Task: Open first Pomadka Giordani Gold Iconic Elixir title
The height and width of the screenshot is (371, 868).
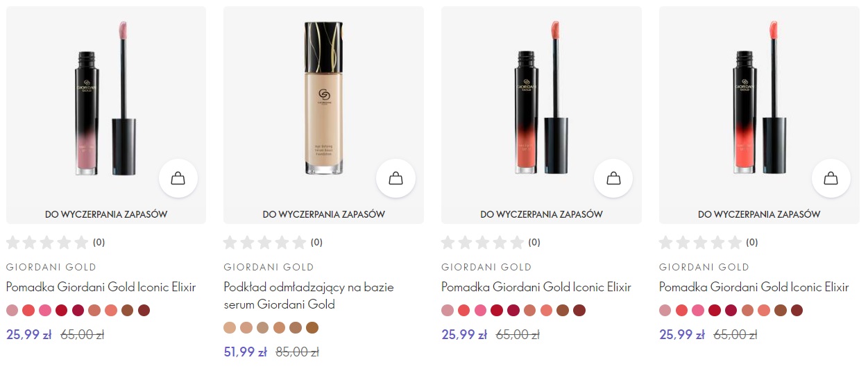Action: coord(101,287)
